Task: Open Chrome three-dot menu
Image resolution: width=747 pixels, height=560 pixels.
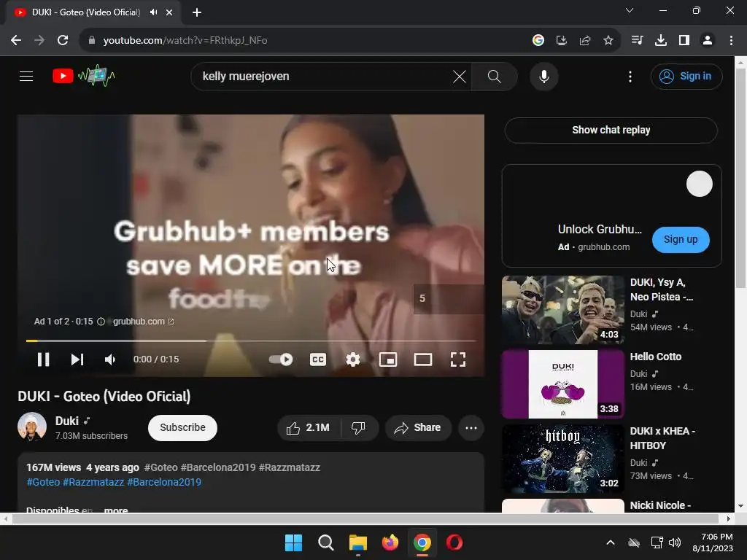Action: (731, 41)
